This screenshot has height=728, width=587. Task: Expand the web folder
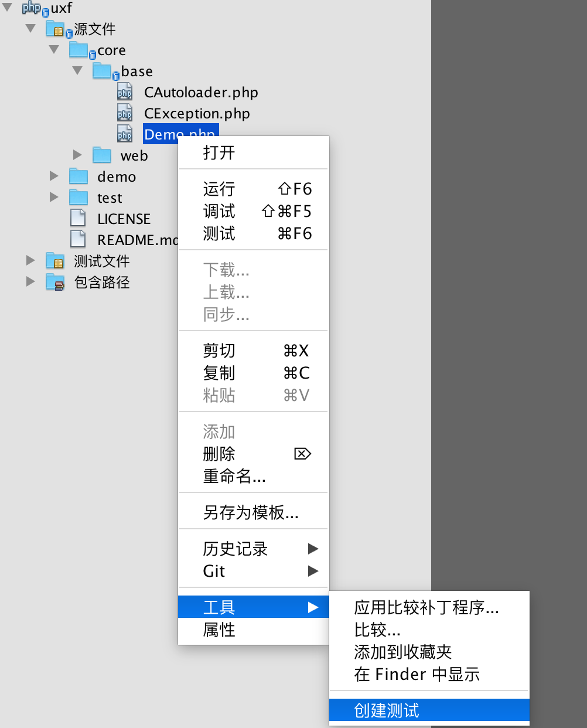tap(77, 155)
